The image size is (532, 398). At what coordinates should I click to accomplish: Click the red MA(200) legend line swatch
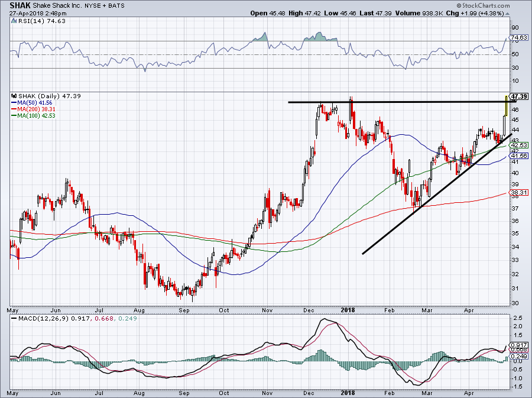coord(14,109)
